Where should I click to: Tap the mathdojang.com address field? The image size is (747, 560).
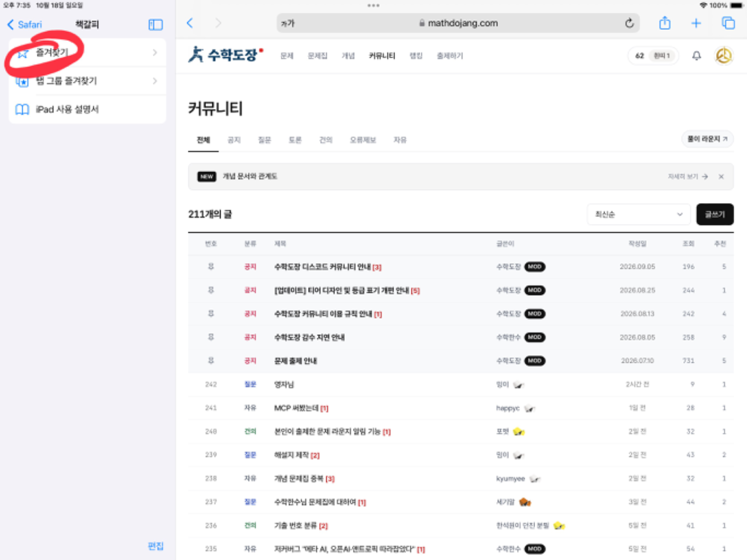pyautogui.click(x=458, y=23)
